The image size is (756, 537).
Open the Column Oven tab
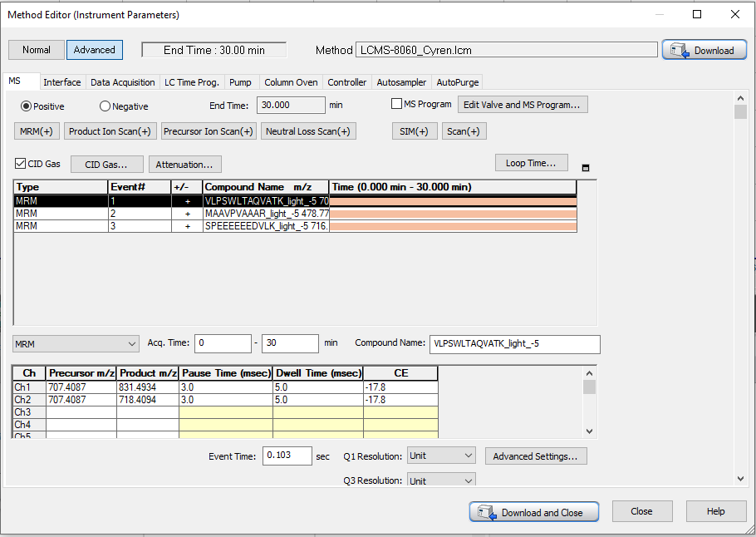(291, 82)
